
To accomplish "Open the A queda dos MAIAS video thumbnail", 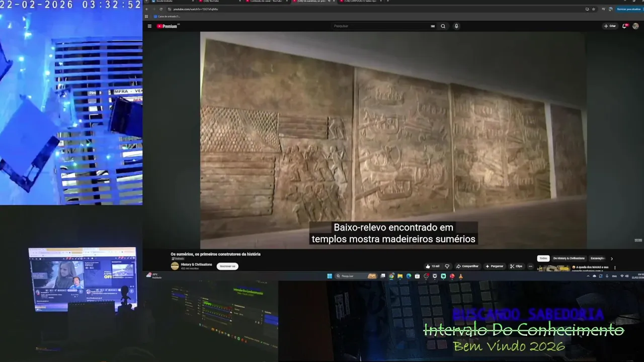I will (x=553, y=268).
